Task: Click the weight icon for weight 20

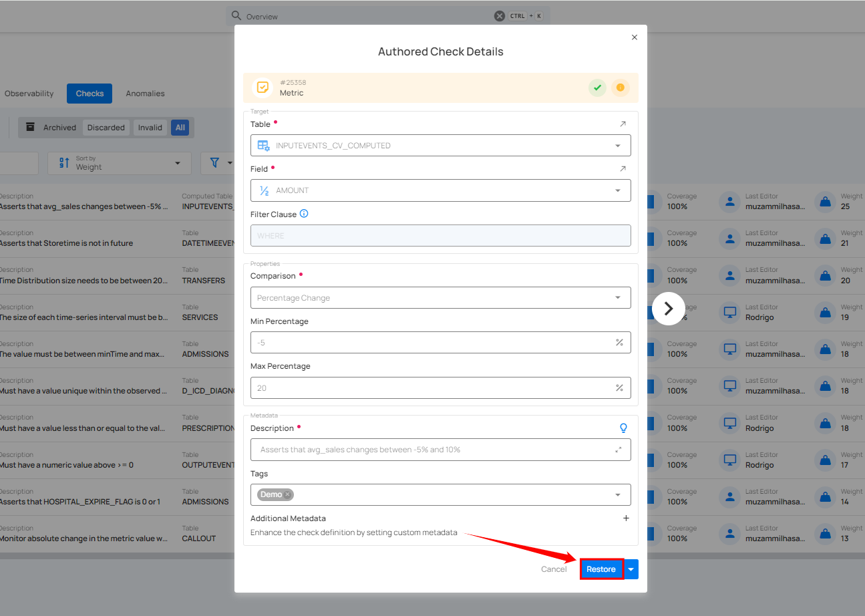Action: (x=825, y=275)
